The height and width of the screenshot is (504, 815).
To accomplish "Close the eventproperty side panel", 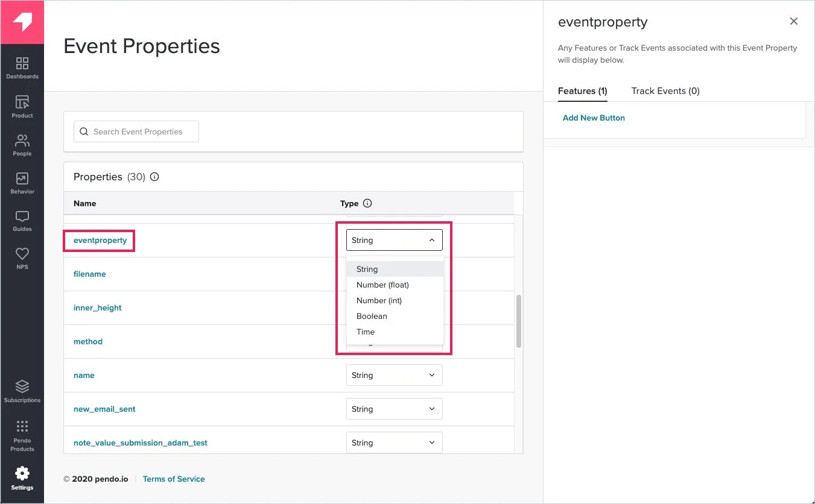I will click(794, 21).
